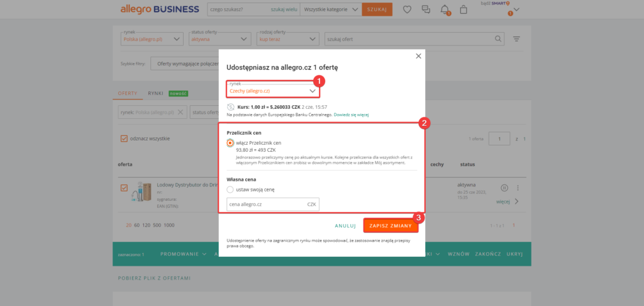Open Wszystkie kategorie dropdown
644x306 pixels.
coord(331,9)
